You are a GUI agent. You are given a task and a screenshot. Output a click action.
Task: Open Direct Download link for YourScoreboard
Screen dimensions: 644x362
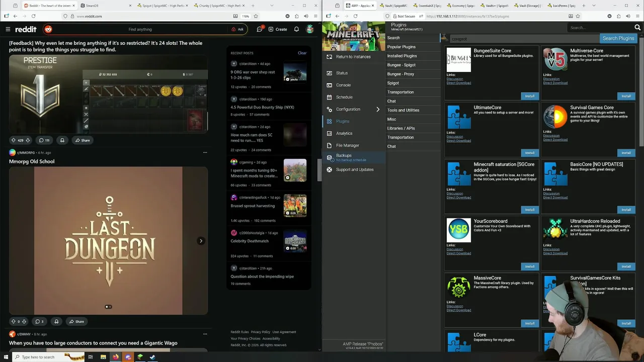pos(459,253)
